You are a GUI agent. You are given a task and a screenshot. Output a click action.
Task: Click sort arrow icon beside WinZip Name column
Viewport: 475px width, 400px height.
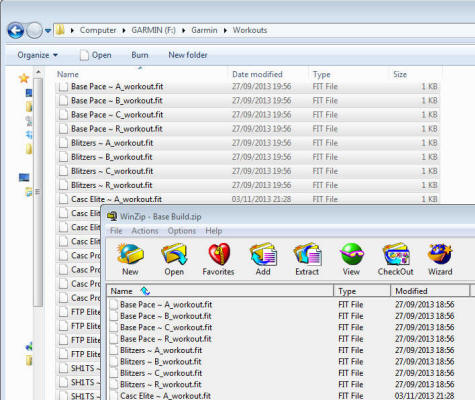tap(145, 291)
